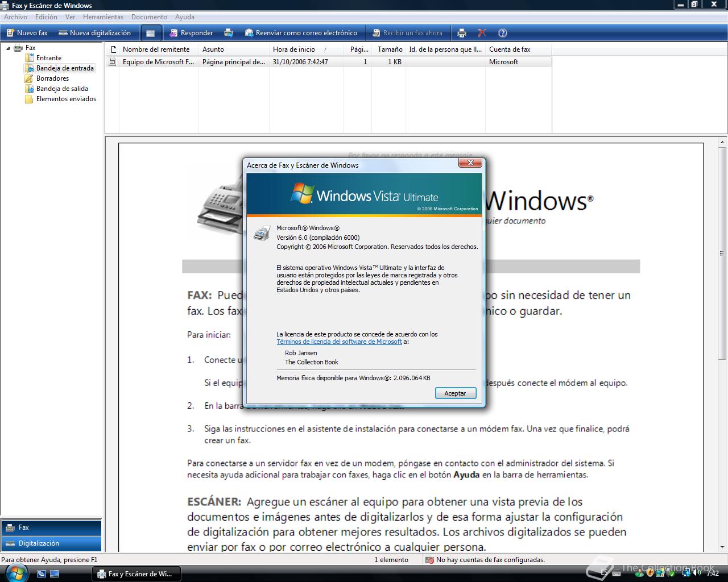Click the Windows flag logo in the About banner
728x582 pixels.
[302, 194]
